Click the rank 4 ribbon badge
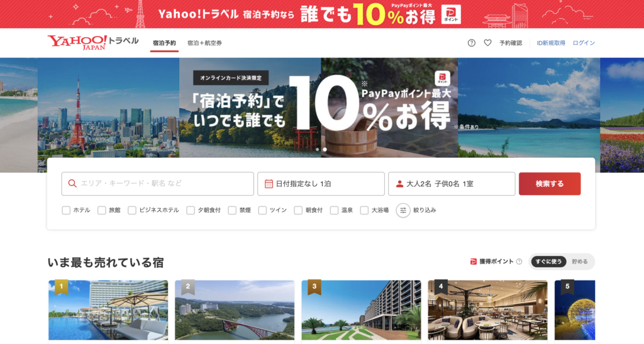 pyautogui.click(x=441, y=287)
